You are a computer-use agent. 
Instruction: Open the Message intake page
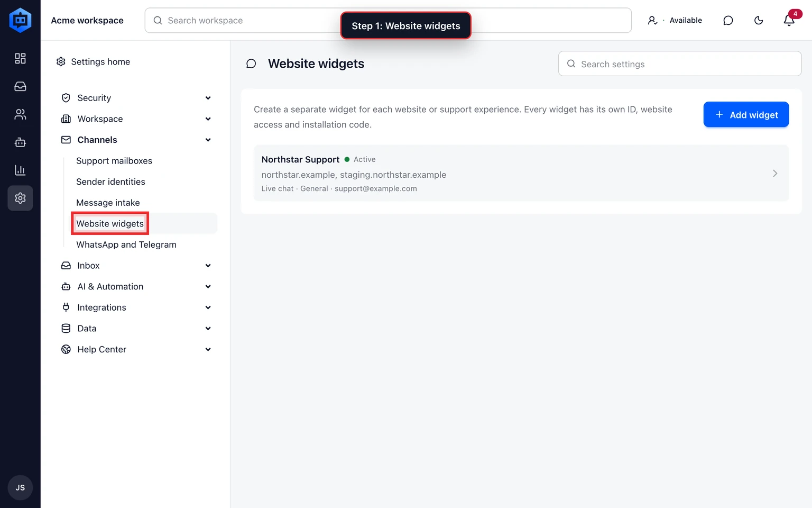pos(108,203)
